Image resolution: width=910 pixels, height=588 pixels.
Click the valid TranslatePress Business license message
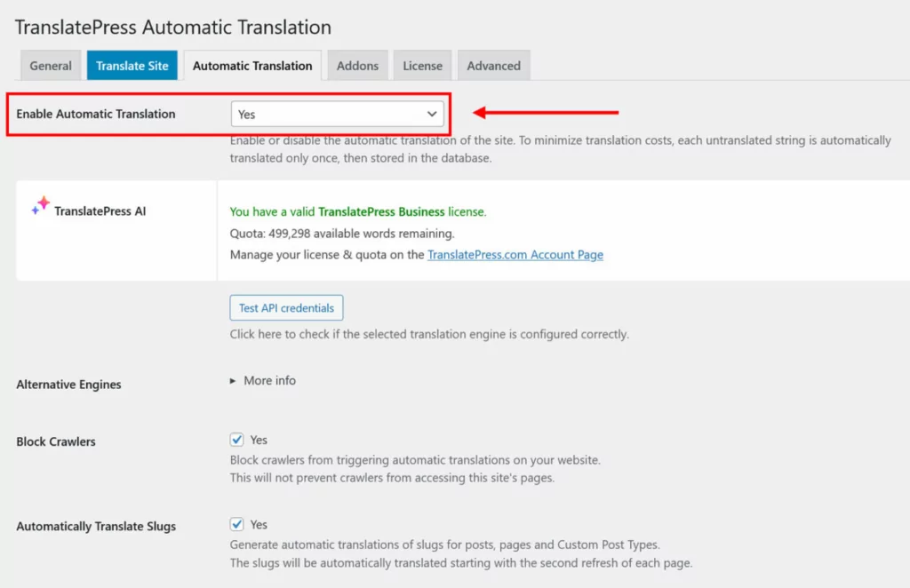pos(358,211)
